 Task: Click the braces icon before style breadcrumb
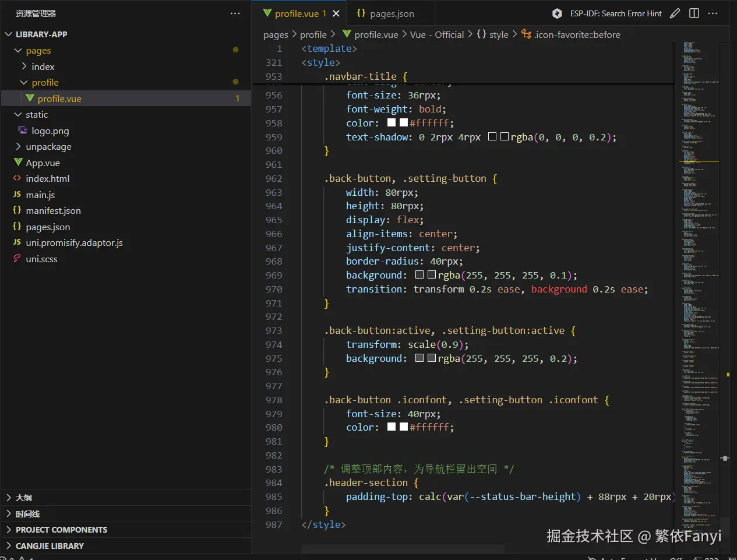click(481, 34)
